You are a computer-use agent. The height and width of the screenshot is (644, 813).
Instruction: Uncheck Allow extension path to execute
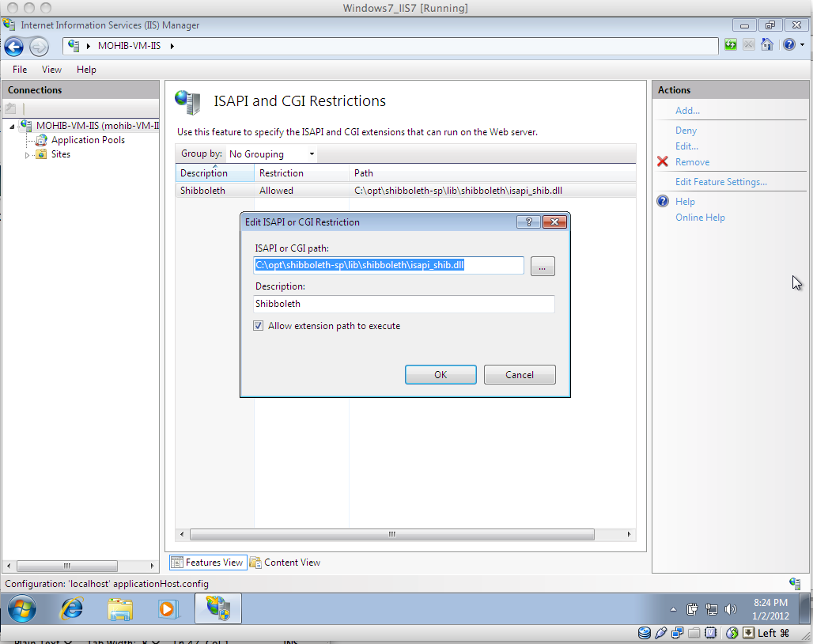[259, 326]
